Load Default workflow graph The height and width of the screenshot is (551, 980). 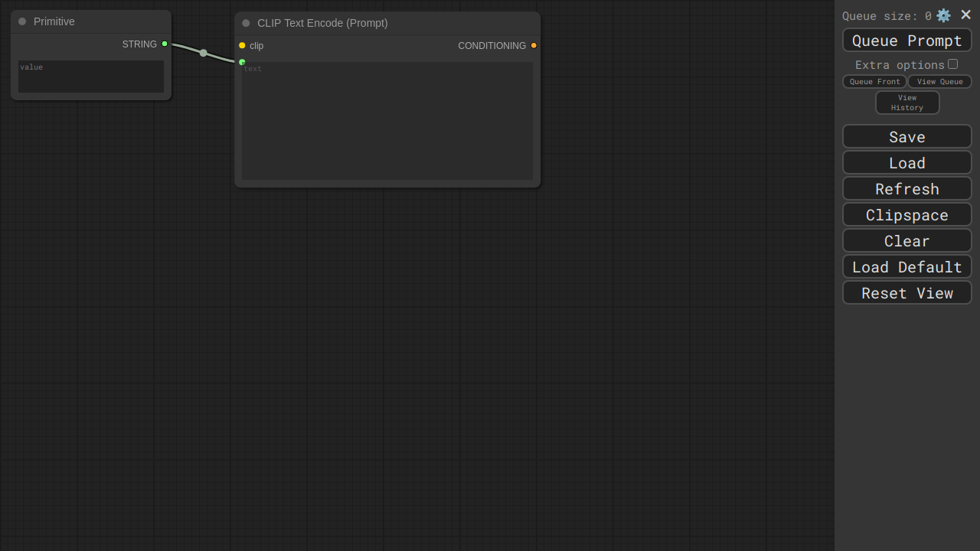tap(907, 267)
